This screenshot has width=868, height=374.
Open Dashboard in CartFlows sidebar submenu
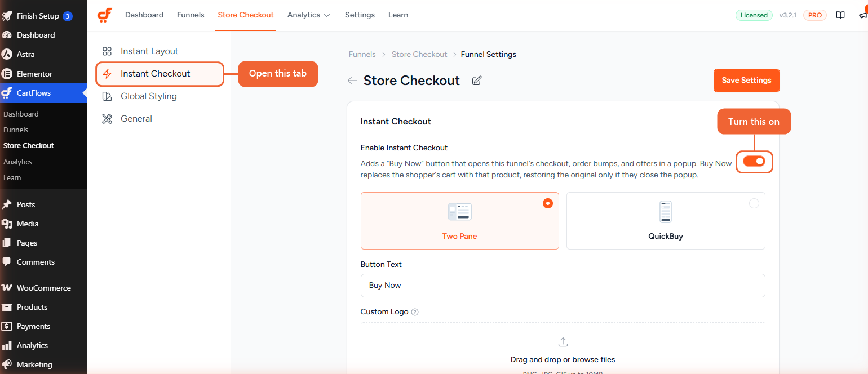pos(21,114)
